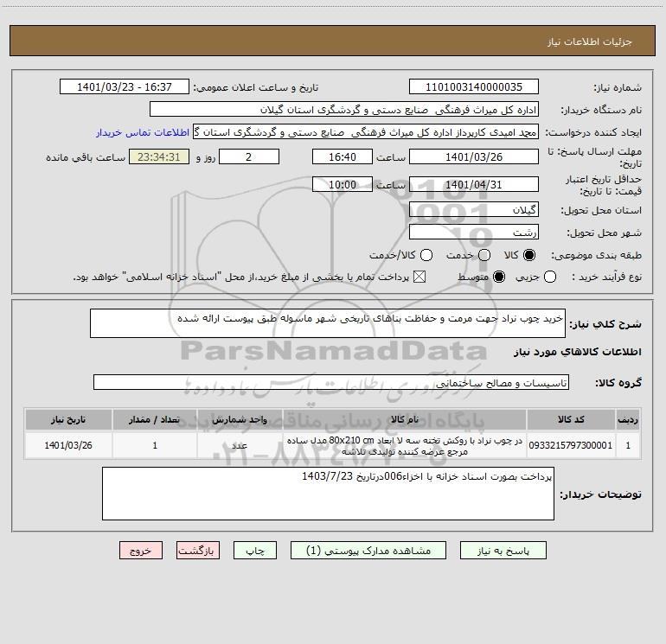Click the تاریخ نیاز column header
This screenshot has height=644, width=666.
tap(68, 419)
